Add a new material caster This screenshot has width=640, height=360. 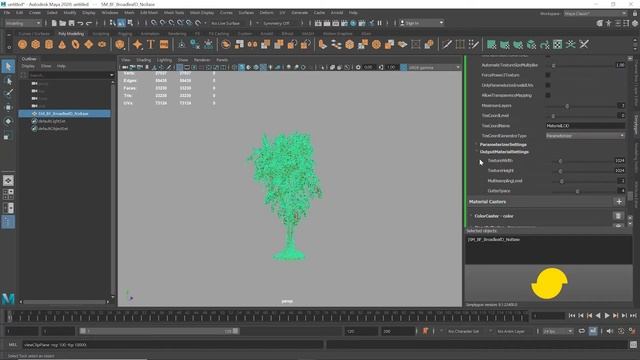(x=619, y=202)
